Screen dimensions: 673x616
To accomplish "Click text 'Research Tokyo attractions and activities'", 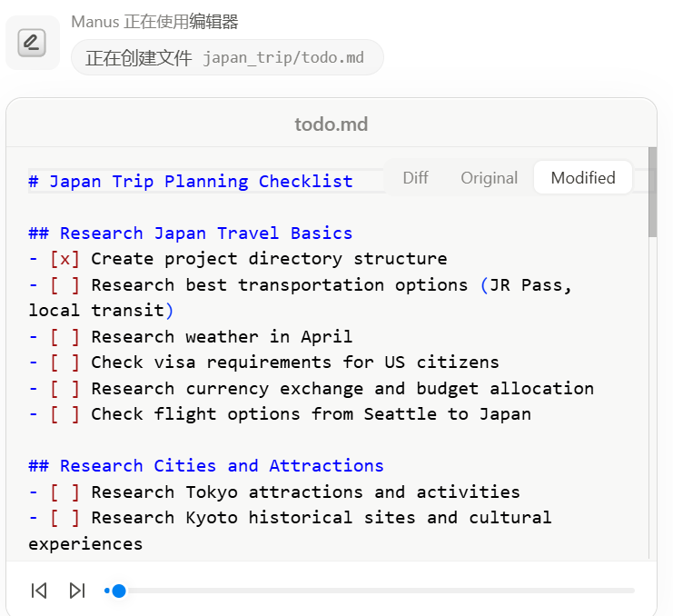I will click(305, 492).
